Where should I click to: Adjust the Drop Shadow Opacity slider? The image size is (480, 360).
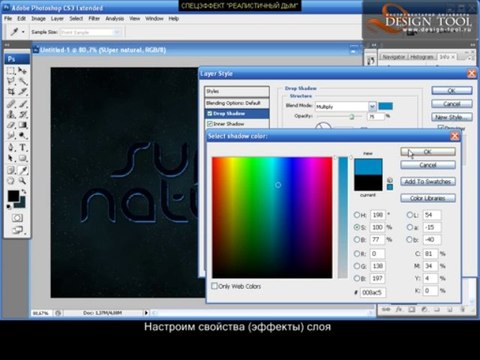351,116
